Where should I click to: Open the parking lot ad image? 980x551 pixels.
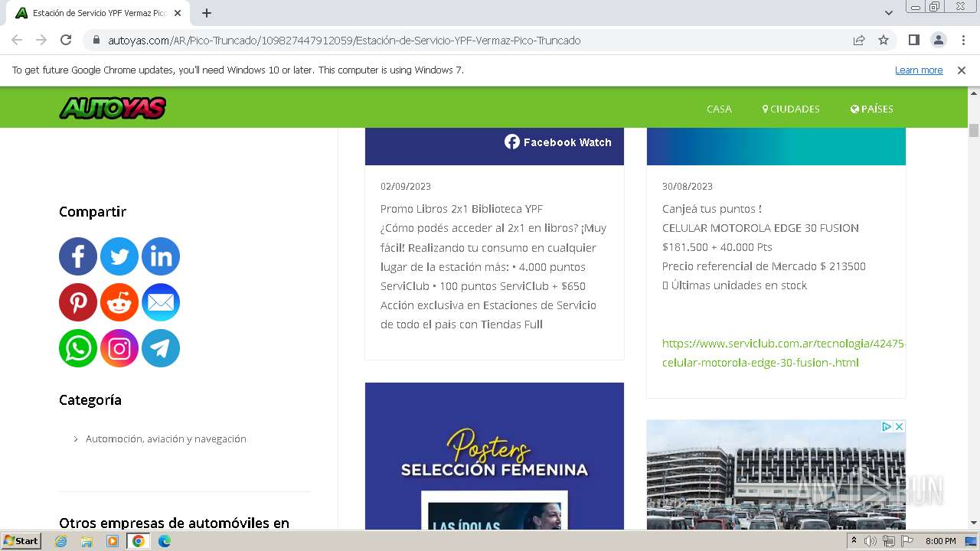[x=776, y=474]
